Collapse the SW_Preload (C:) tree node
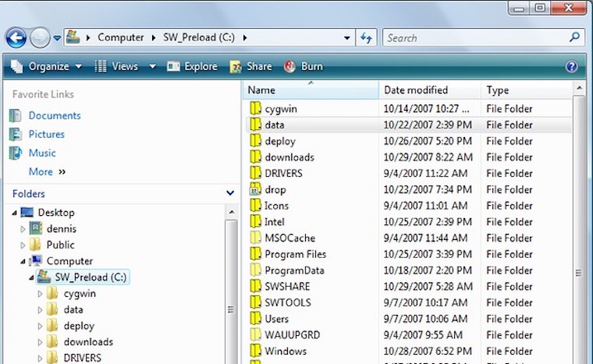 (31, 277)
